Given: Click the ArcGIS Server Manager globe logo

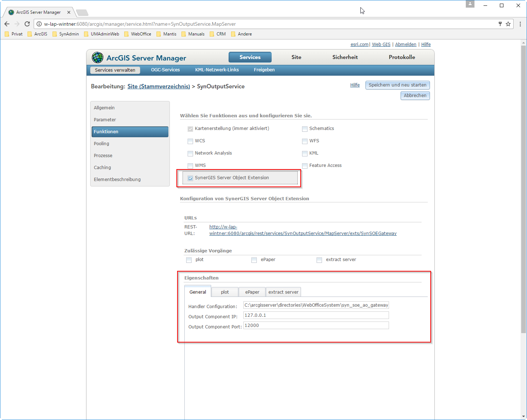Looking at the screenshot, I should [97, 57].
